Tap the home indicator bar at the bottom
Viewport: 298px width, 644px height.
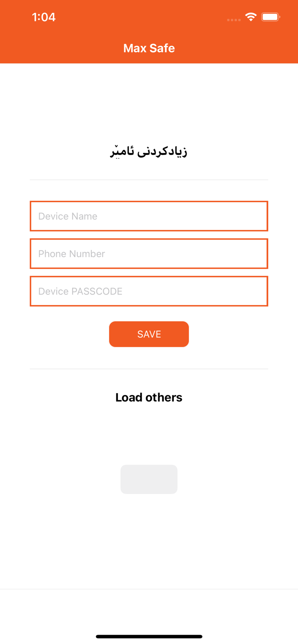point(149,636)
